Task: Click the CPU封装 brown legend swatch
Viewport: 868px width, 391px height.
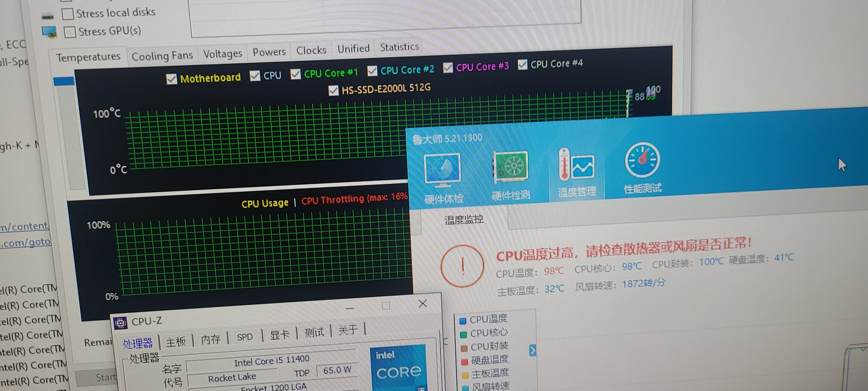Action: click(x=464, y=348)
